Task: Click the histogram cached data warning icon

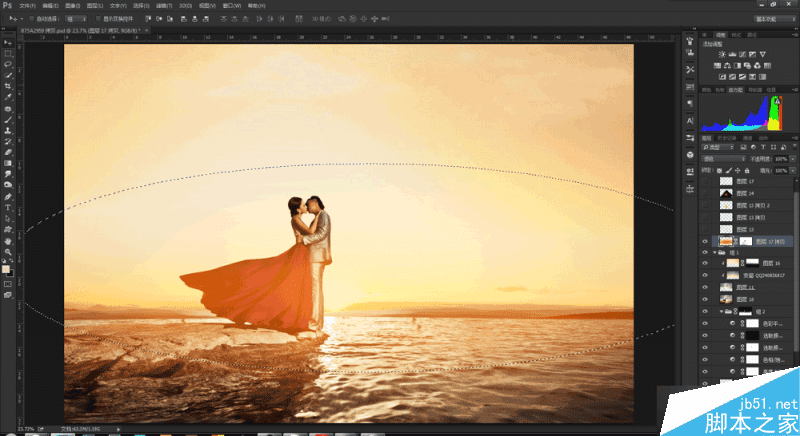Action: point(776,100)
